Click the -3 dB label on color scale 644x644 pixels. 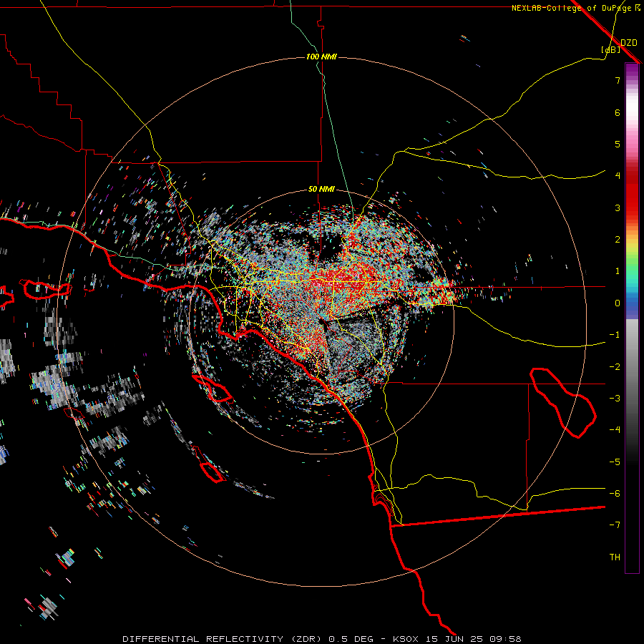click(615, 399)
